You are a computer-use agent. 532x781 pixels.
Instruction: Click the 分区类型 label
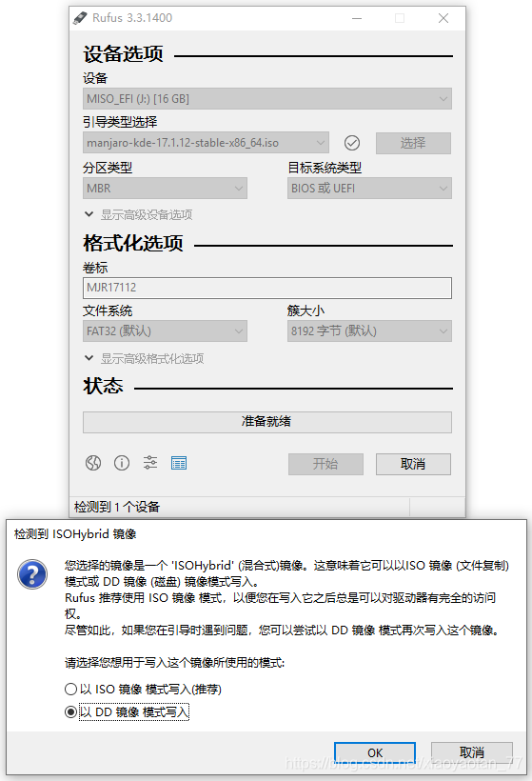point(108,168)
